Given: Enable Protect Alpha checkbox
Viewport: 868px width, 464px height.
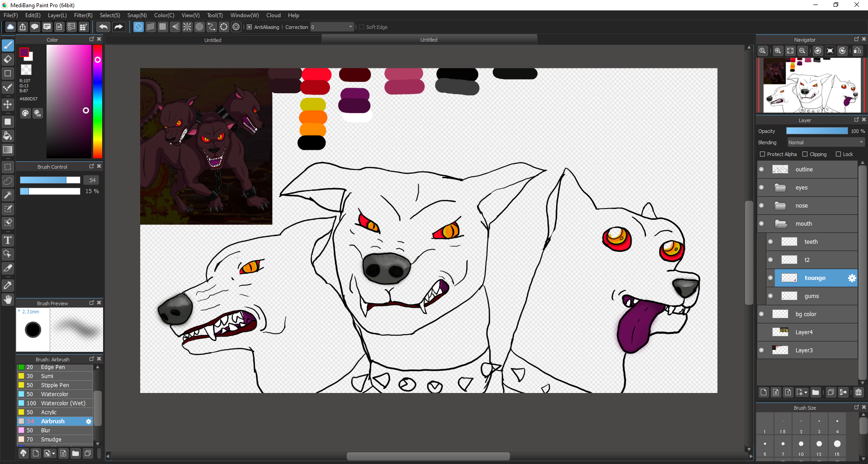Looking at the screenshot, I should click(x=763, y=154).
